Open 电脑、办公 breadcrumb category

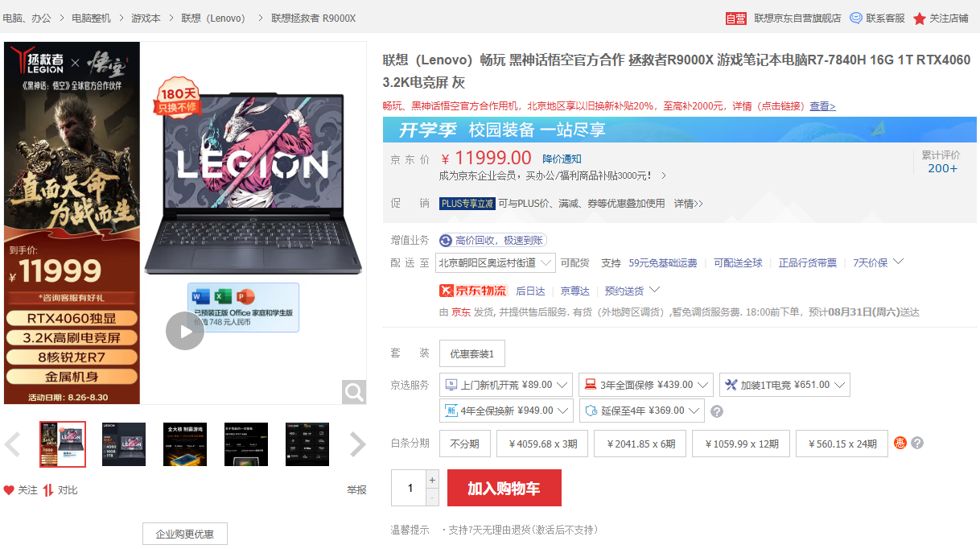pyautogui.click(x=26, y=18)
